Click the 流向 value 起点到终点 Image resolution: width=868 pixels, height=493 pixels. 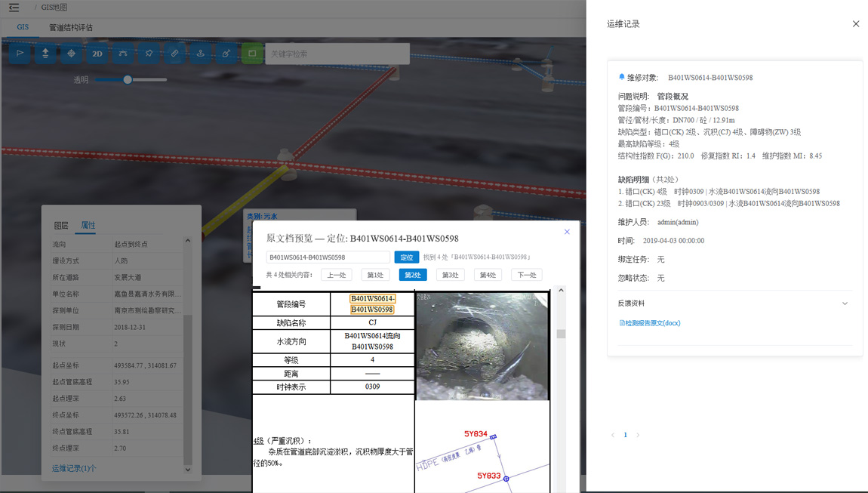point(131,245)
